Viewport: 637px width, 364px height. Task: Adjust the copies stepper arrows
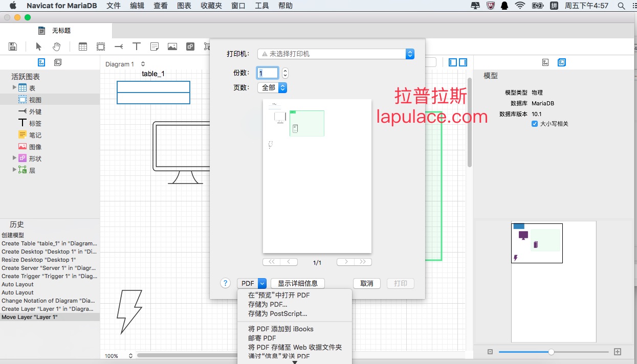[x=285, y=73]
